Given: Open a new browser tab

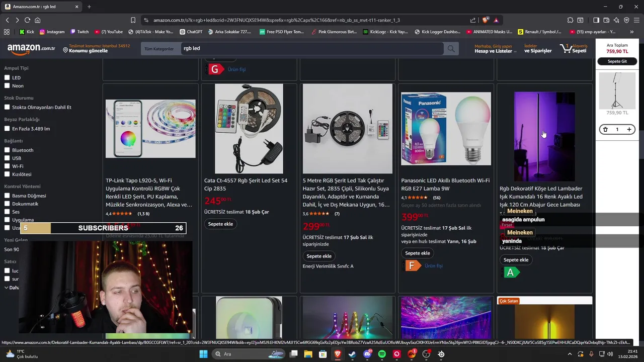Looking at the screenshot, I should tap(89, 7).
